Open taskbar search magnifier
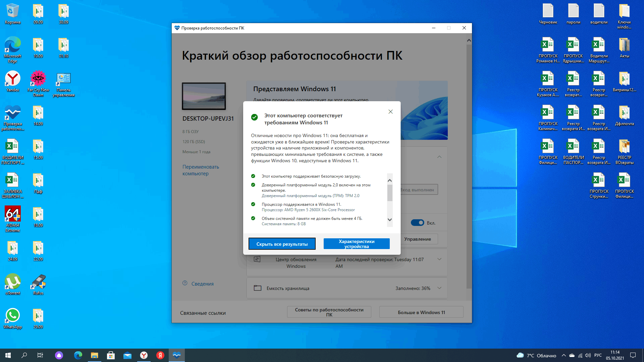 click(24, 355)
